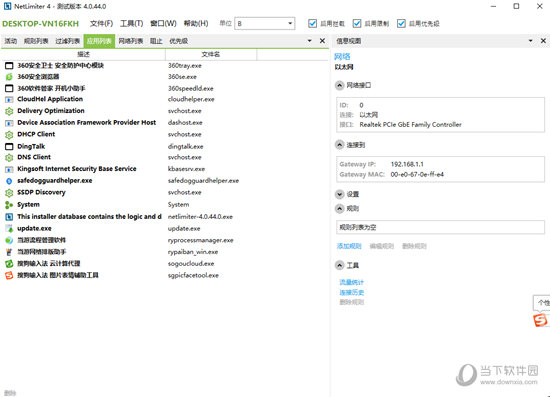Toggle the 启用优先级 checkbox

(401, 23)
